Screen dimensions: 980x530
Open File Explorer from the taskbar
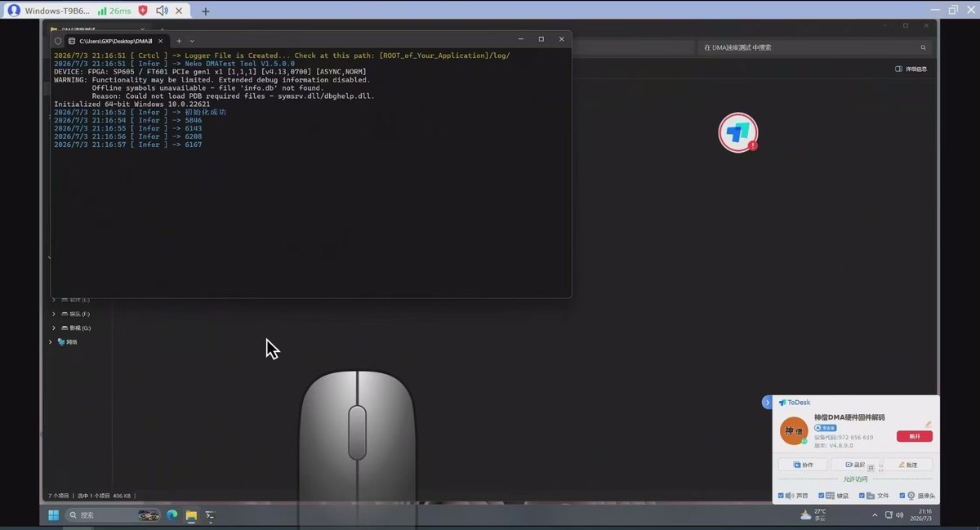191,515
